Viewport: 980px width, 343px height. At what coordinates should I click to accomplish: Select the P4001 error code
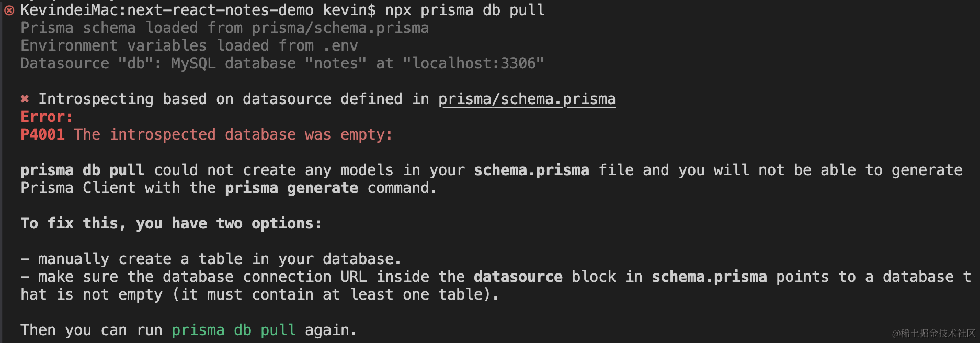[42, 134]
